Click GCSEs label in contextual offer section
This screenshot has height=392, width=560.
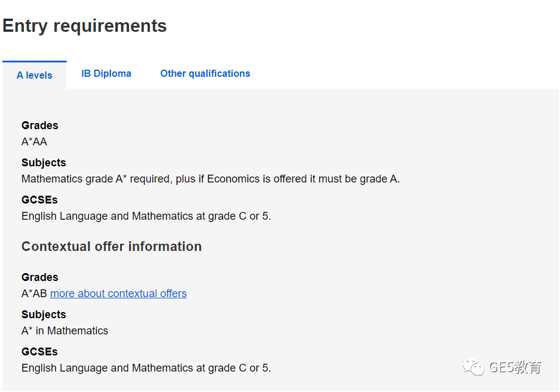(39, 352)
